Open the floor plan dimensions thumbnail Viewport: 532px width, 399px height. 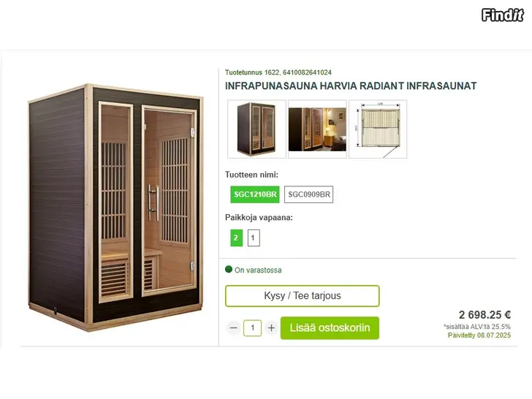(378, 129)
